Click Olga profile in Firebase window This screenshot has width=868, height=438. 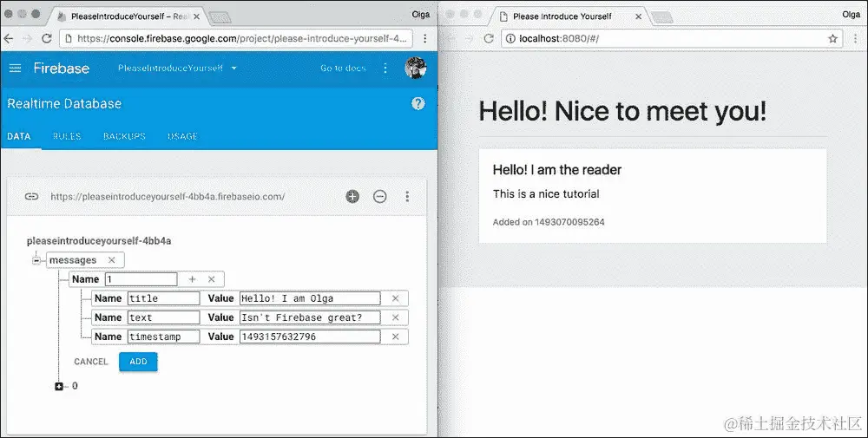click(x=421, y=15)
